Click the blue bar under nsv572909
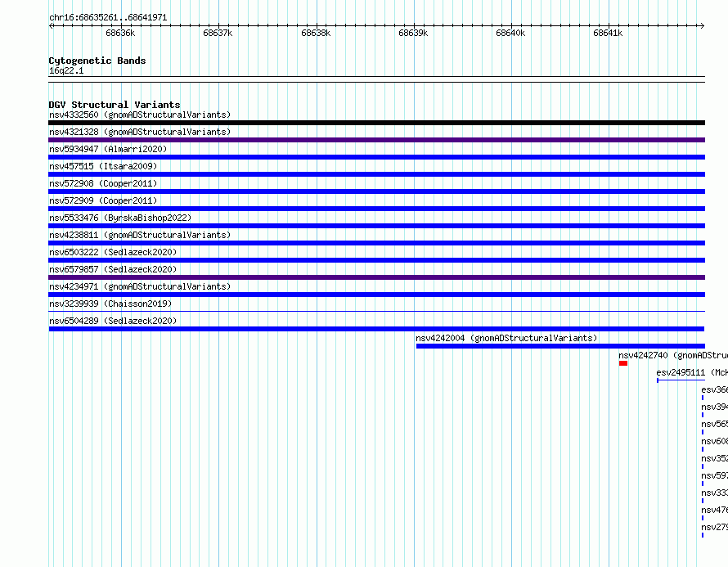 [x=376, y=209]
